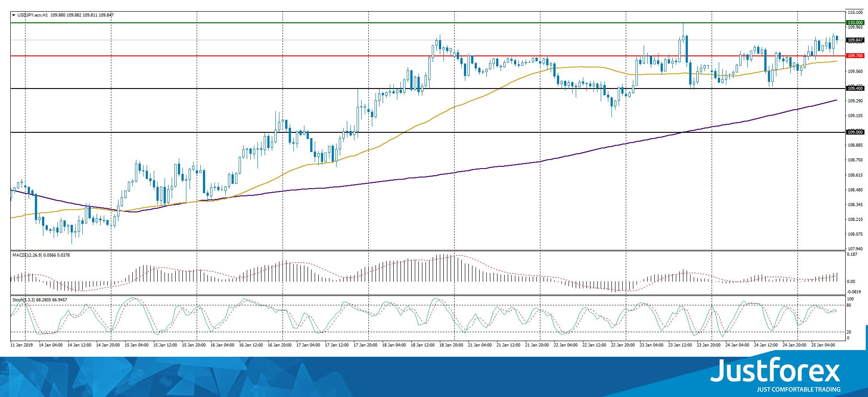Click the green 110.000 price tag
Viewport: 868px width, 397px height.
(x=855, y=22)
